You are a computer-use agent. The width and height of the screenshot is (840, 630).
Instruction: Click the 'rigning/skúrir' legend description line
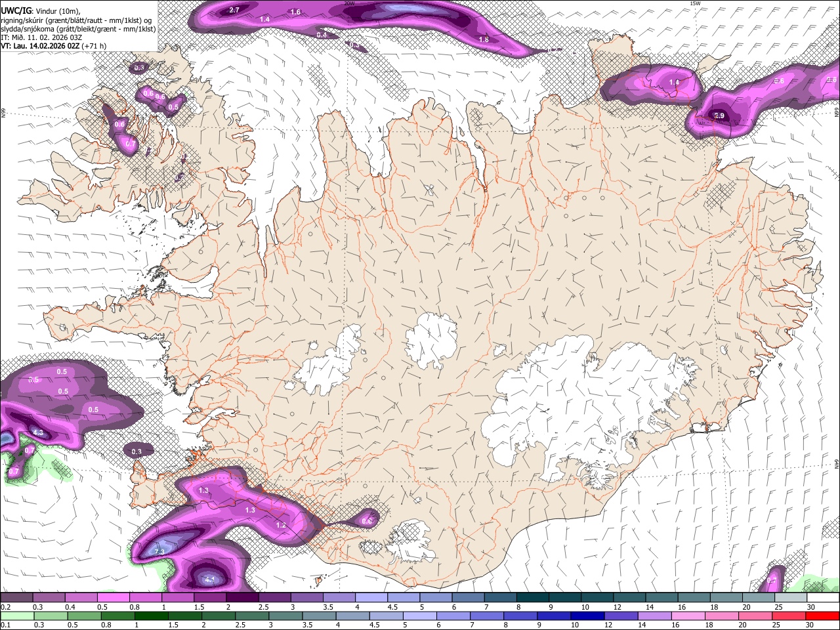(76, 20)
